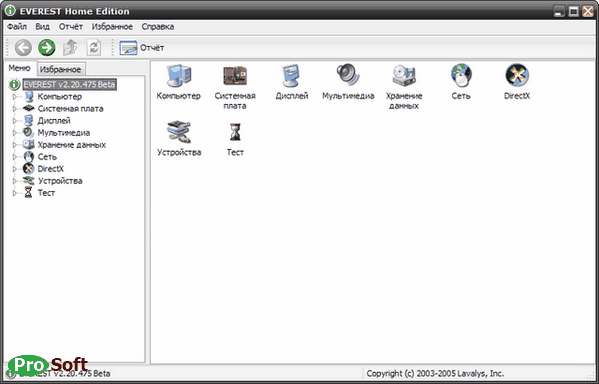Open the Сеть globe icon in the main panel
Image resolution: width=599 pixels, height=384 pixels.
click(461, 75)
